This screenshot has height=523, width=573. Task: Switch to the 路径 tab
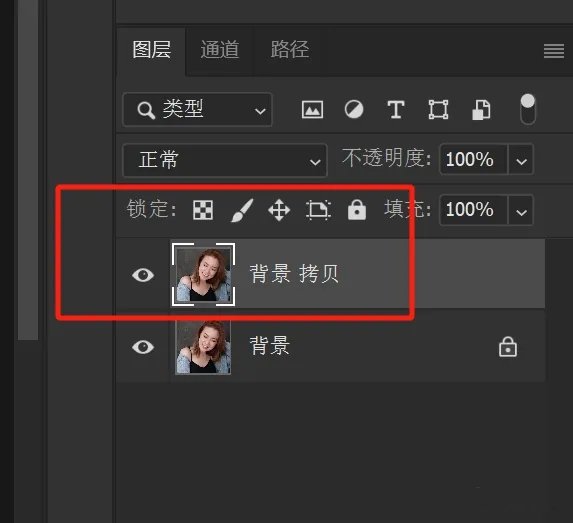click(289, 49)
